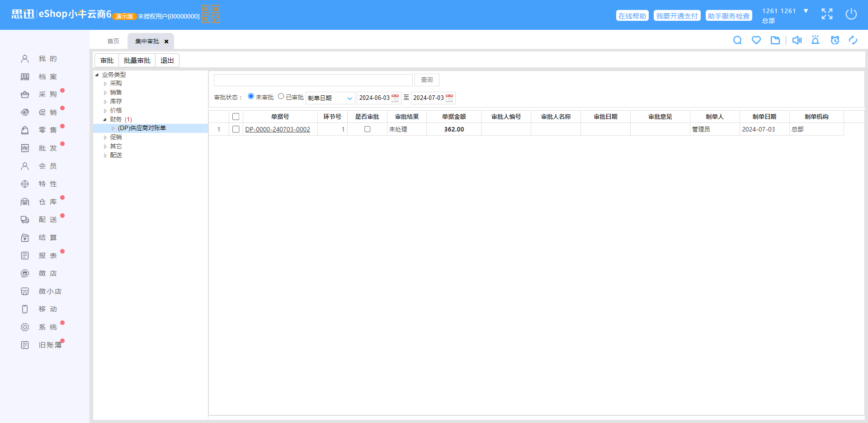Click the 退出 toolbar button
The image size is (868, 423).
[x=167, y=61]
